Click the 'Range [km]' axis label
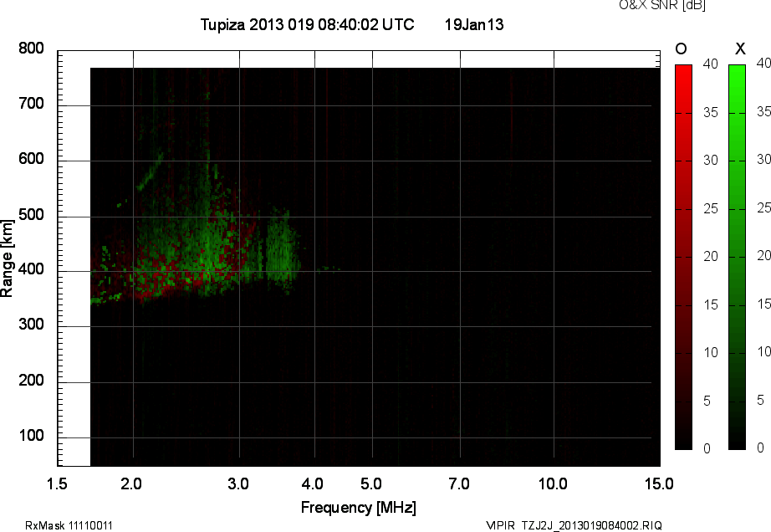Screen dimensions: 771x532 pyautogui.click(x=7, y=258)
